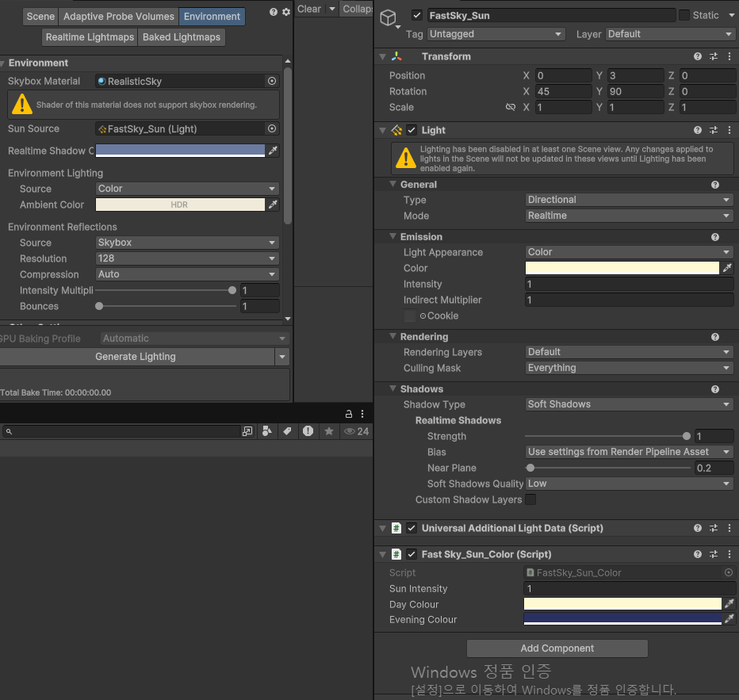Click Evening Colour swatch
739x700 pixels.
tap(622, 619)
